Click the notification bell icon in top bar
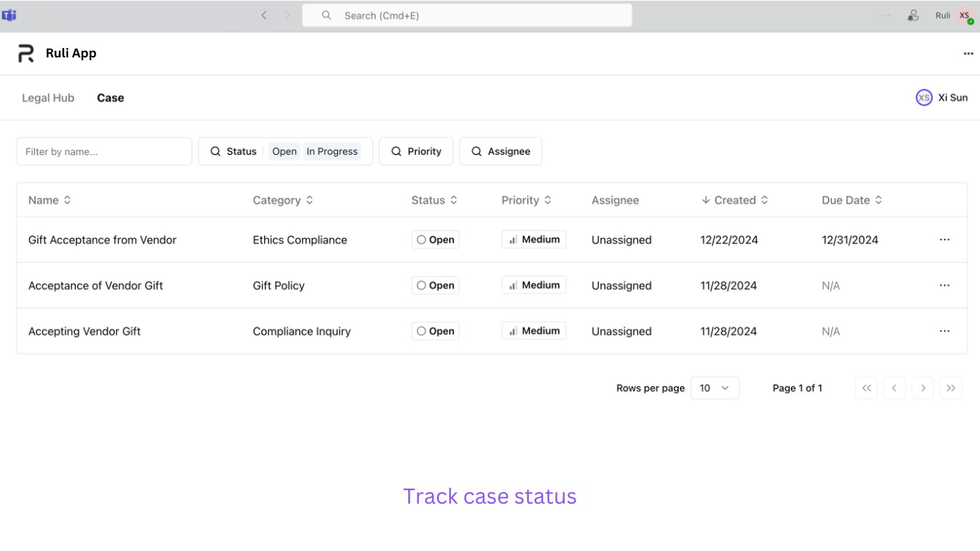 [x=913, y=15]
